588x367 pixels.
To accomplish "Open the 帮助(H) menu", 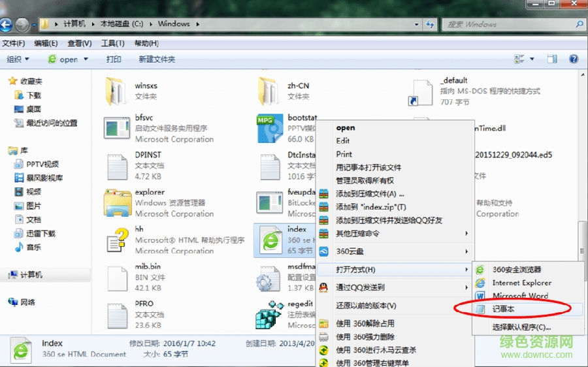I will [146, 43].
